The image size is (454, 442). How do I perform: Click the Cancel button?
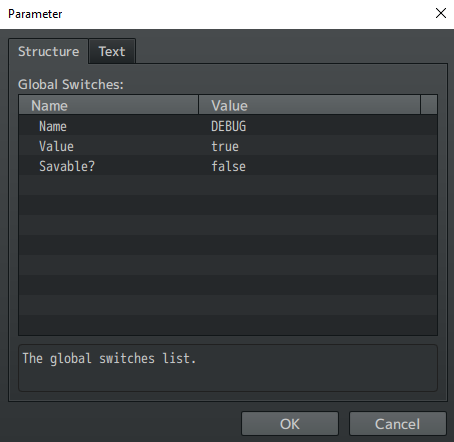397,424
